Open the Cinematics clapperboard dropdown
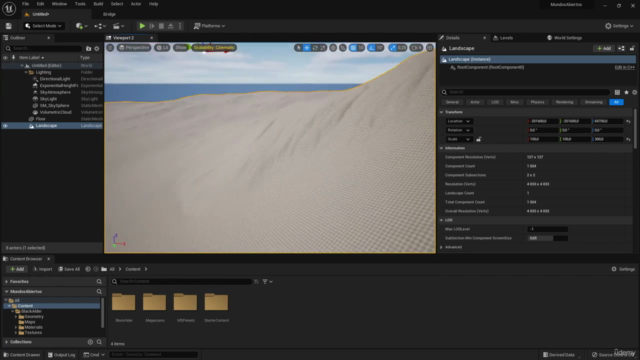The image size is (640, 360). pyautogui.click(x=118, y=26)
